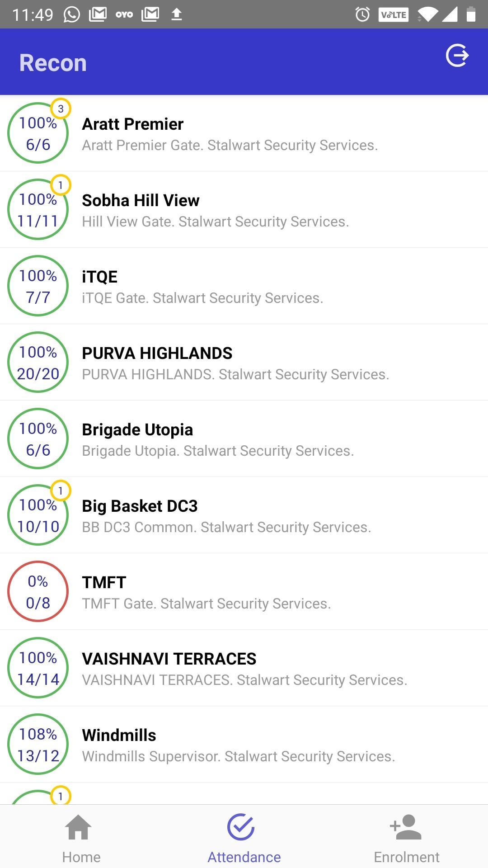
Task: Tap the 108% attendance circle for Windmills
Action: pyautogui.click(x=38, y=744)
